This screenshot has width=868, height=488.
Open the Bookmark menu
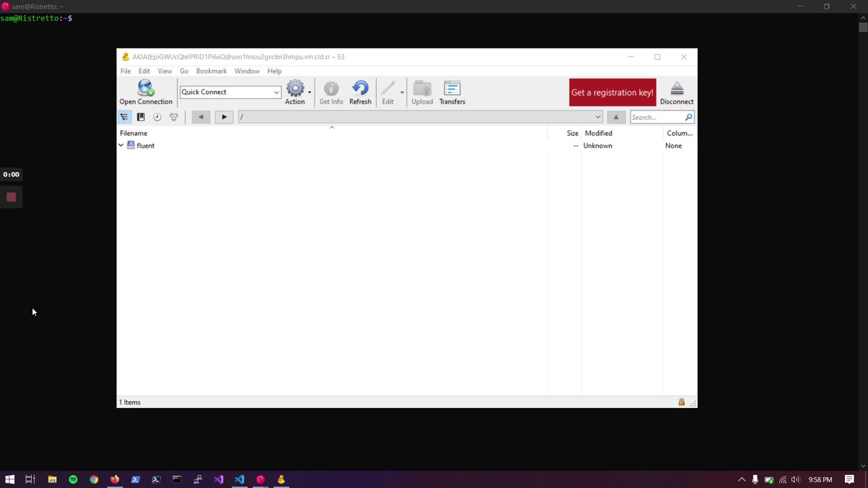(212, 71)
